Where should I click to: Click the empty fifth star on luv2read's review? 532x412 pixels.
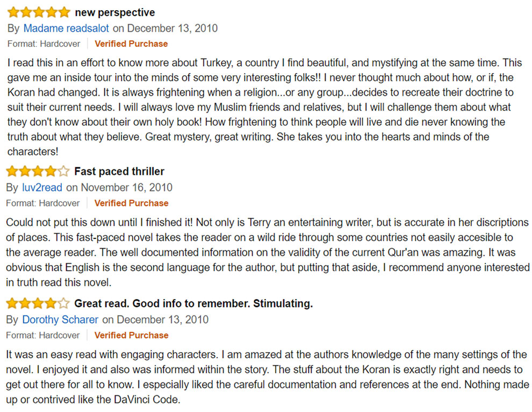coord(63,171)
